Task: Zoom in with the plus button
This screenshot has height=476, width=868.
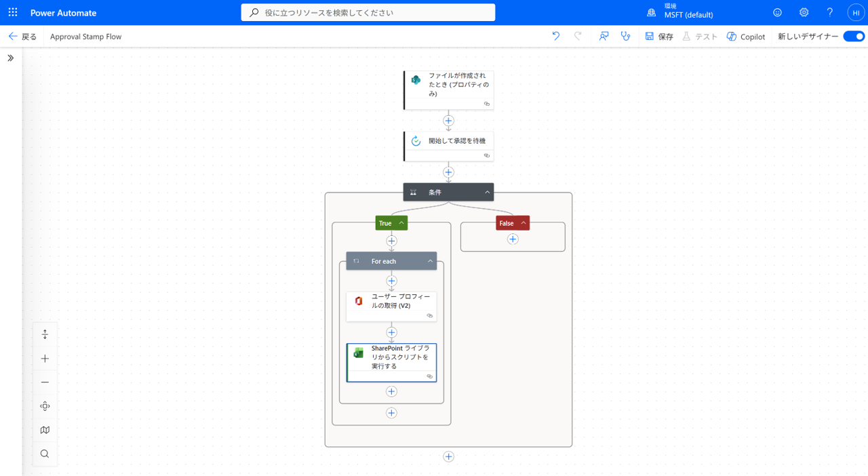Action: [45, 358]
